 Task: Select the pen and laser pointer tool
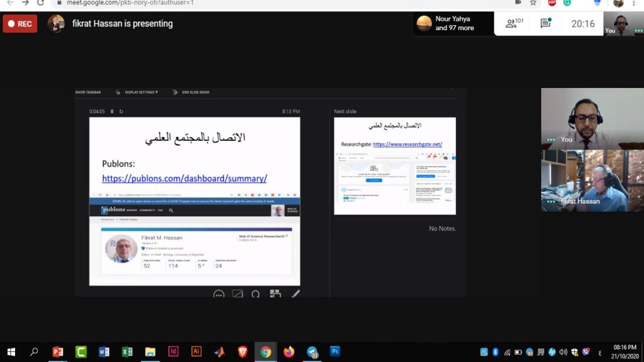pos(295,293)
